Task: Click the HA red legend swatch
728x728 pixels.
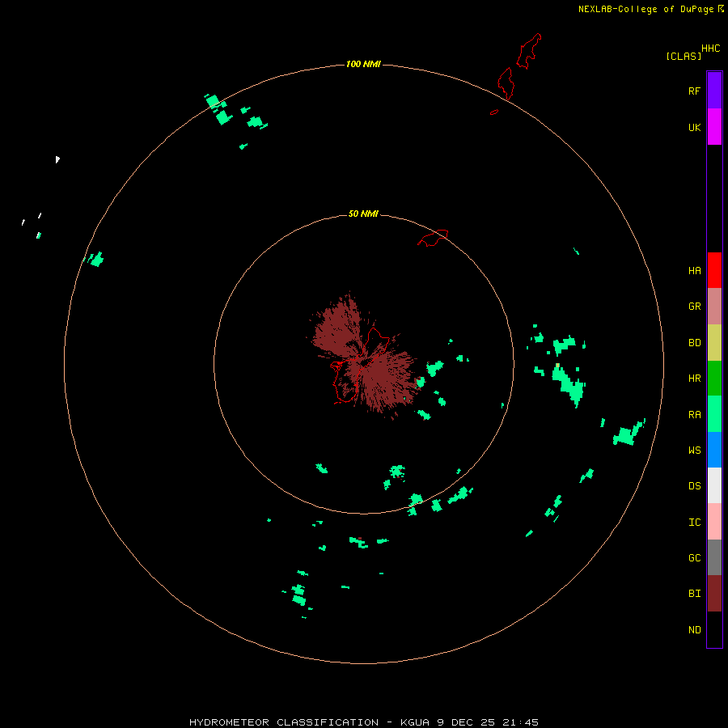Action: 714,270
